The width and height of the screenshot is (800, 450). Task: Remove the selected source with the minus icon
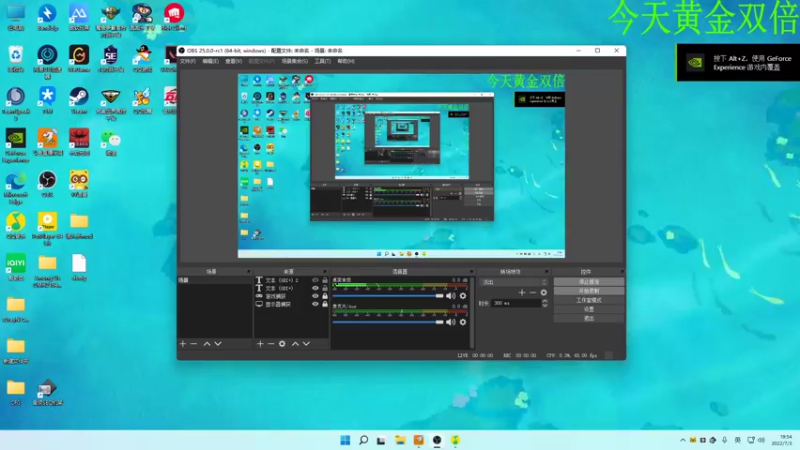click(271, 344)
